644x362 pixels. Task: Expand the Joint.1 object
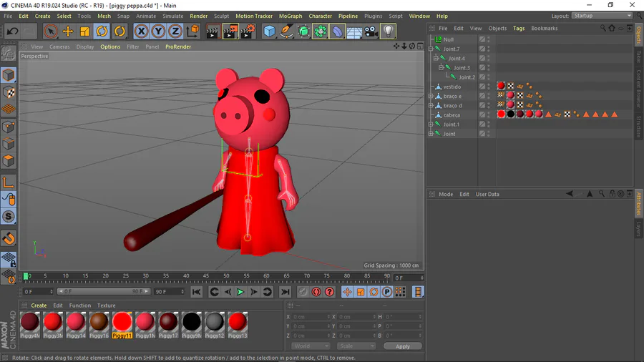point(431,124)
